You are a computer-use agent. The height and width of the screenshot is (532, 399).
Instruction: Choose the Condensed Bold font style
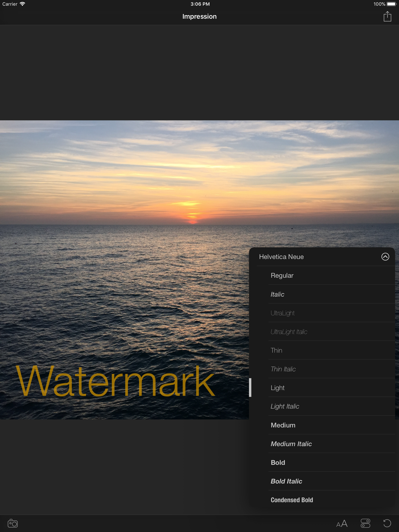click(x=291, y=500)
